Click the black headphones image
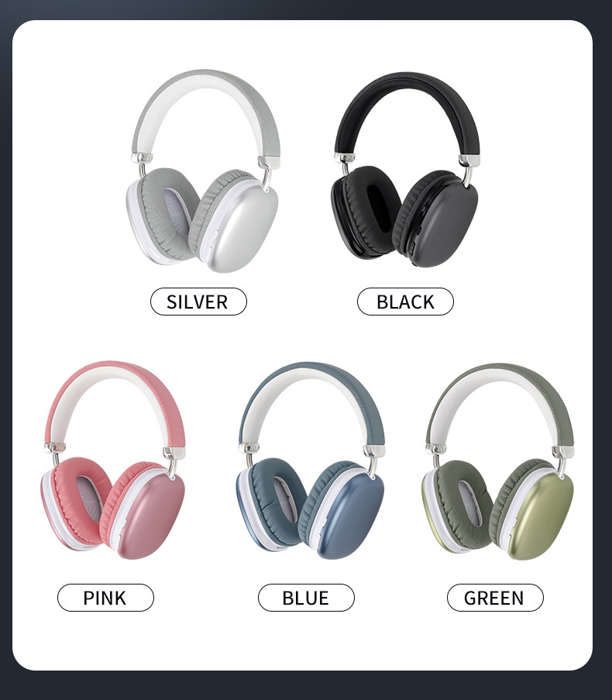The width and height of the screenshot is (612, 700). [x=405, y=170]
